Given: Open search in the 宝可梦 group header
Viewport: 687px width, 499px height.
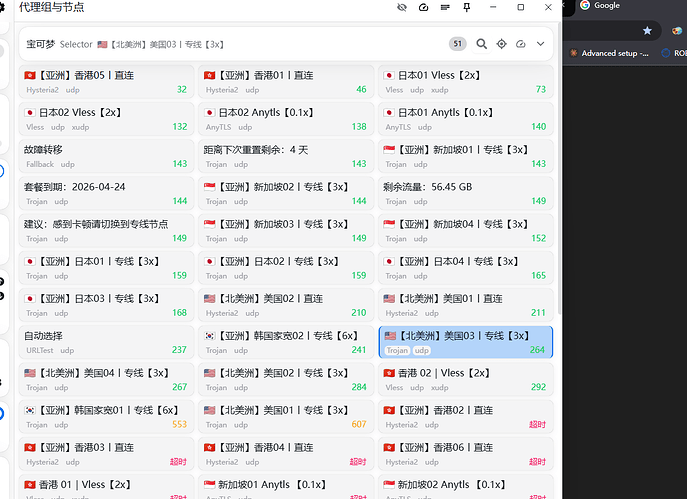Looking at the screenshot, I should coord(482,44).
